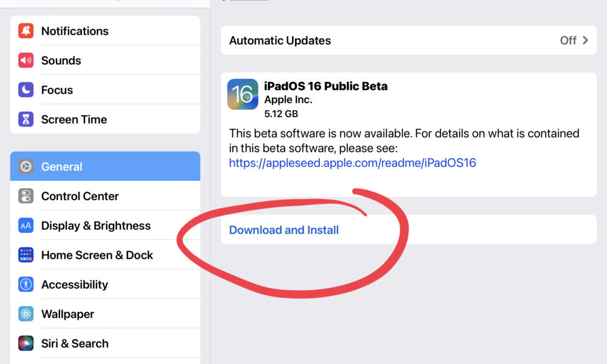Tap the Focus moon icon

[26, 90]
